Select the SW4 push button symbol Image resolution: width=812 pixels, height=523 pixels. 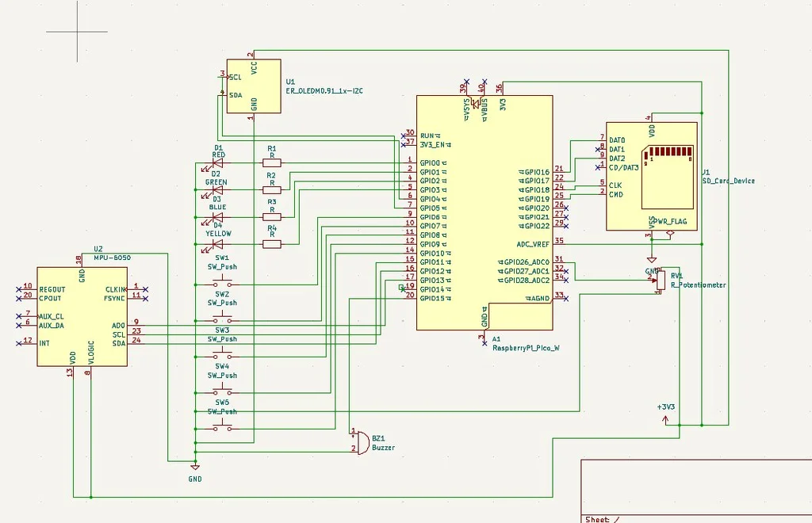point(222,391)
